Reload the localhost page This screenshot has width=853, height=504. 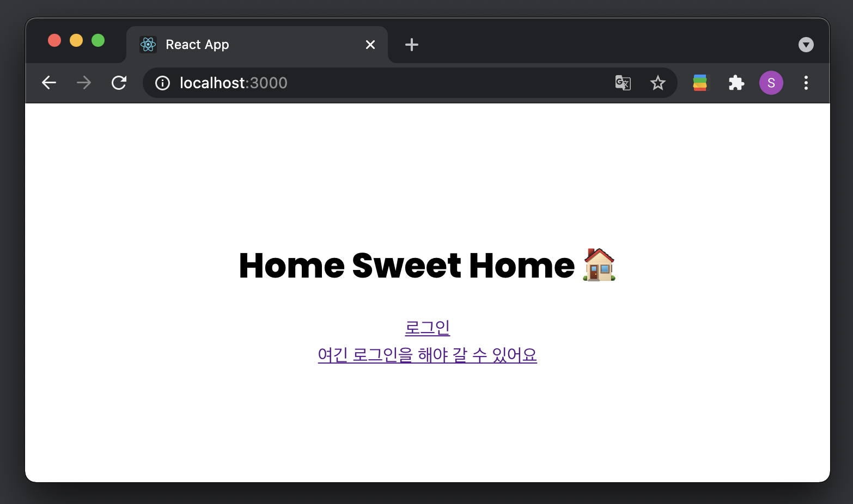[x=119, y=83]
